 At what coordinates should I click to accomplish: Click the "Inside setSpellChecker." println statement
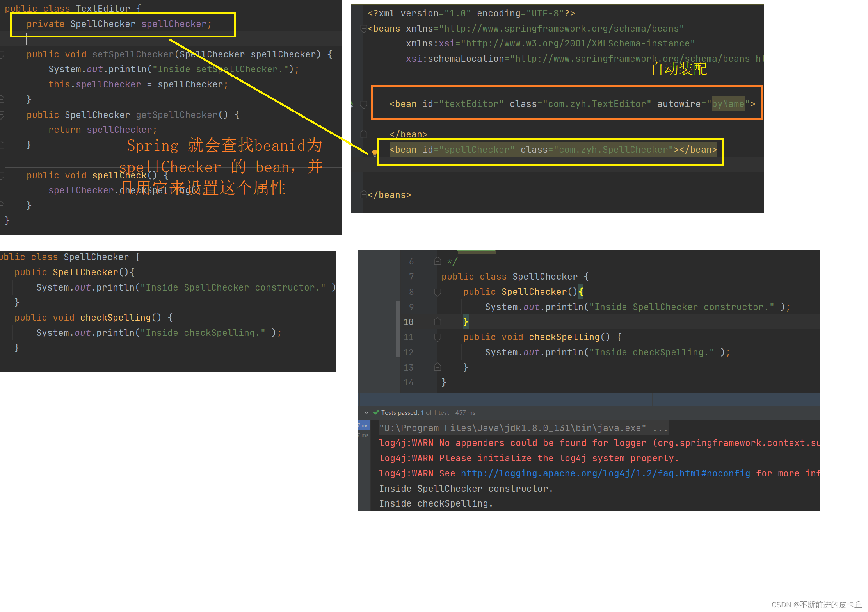click(x=174, y=69)
